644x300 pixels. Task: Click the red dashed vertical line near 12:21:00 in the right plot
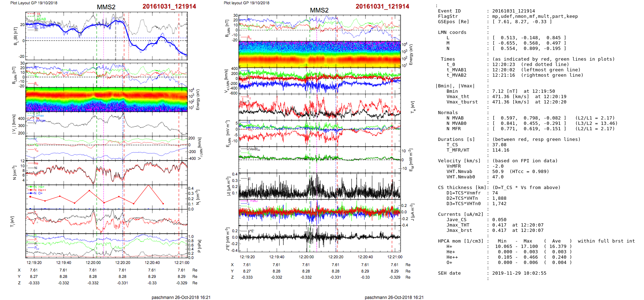coord(392,143)
